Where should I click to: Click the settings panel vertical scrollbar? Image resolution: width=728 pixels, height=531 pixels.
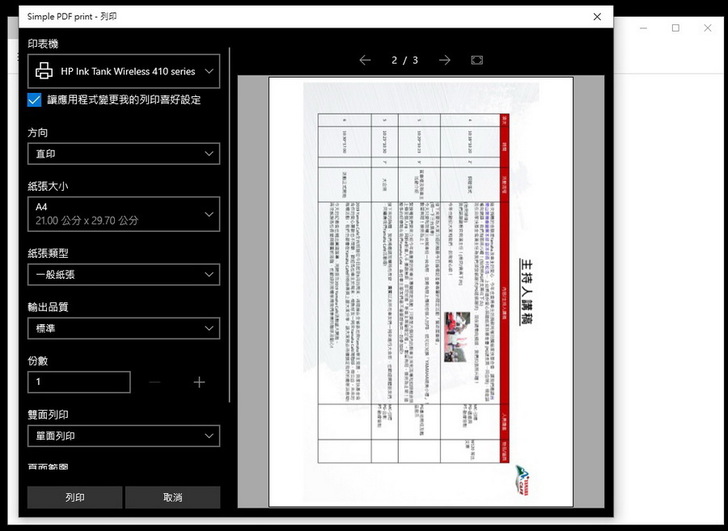point(229,225)
